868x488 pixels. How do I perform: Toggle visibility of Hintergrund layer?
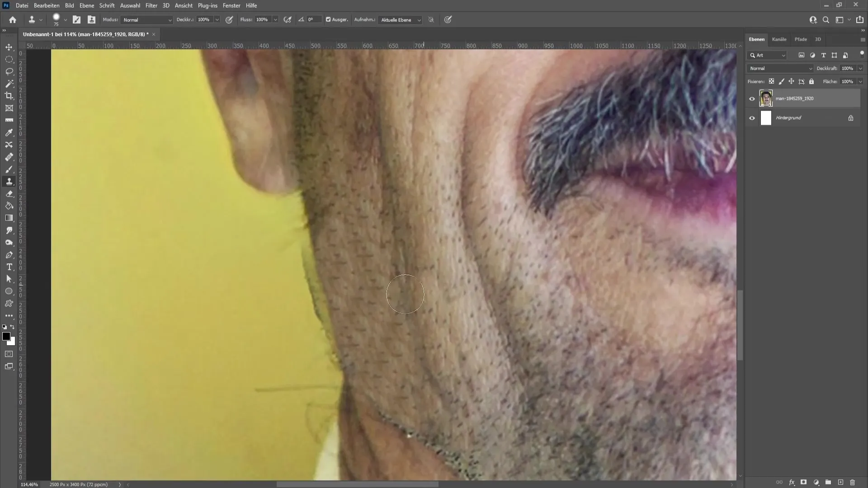(752, 117)
